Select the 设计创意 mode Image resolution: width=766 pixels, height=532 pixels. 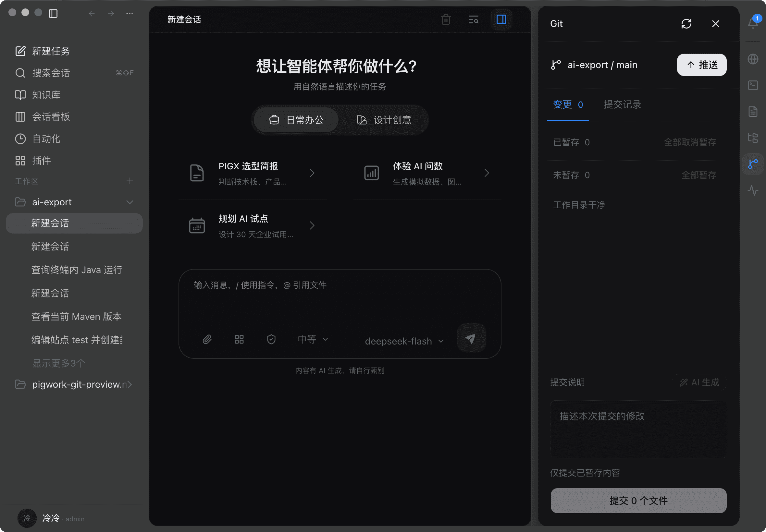pyautogui.click(x=384, y=120)
